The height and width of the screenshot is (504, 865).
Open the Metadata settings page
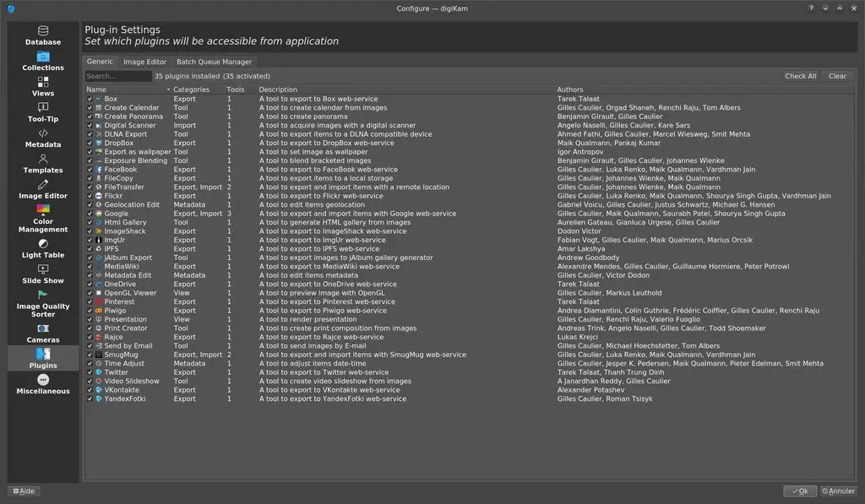click(x=41, y=138)
